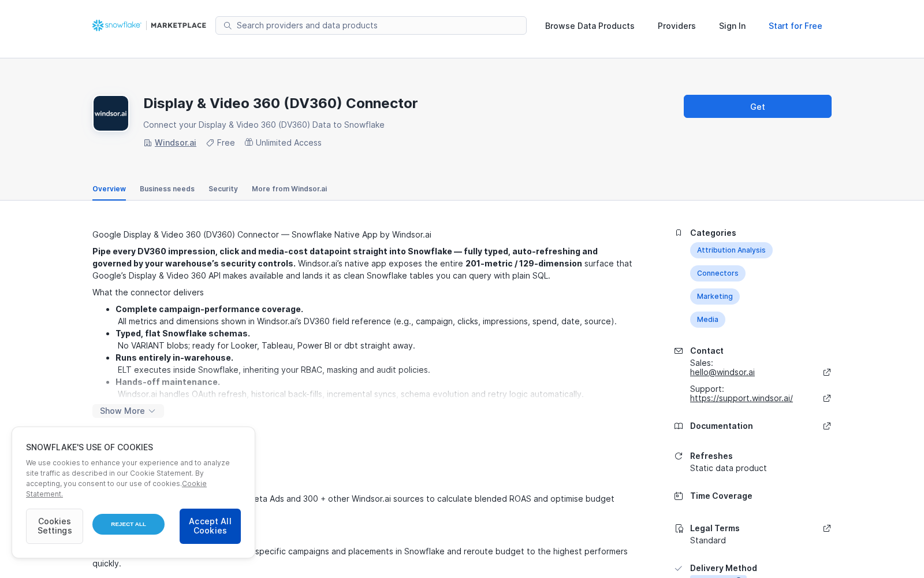This screenshot has width=924, height=578.
Task: Click the Refreshes circular arrow icon
Action: pos(679,456)
